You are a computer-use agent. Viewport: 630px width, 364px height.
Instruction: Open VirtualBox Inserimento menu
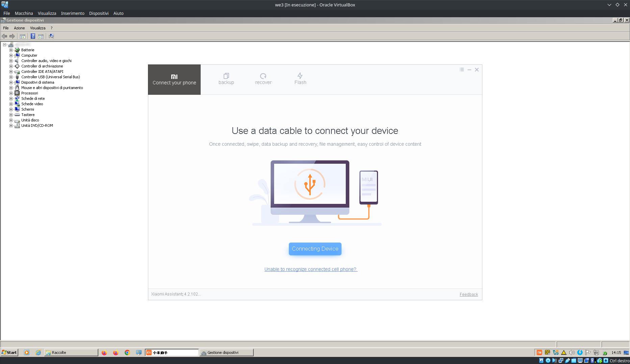pyautogui.click(x=73, y=13)
